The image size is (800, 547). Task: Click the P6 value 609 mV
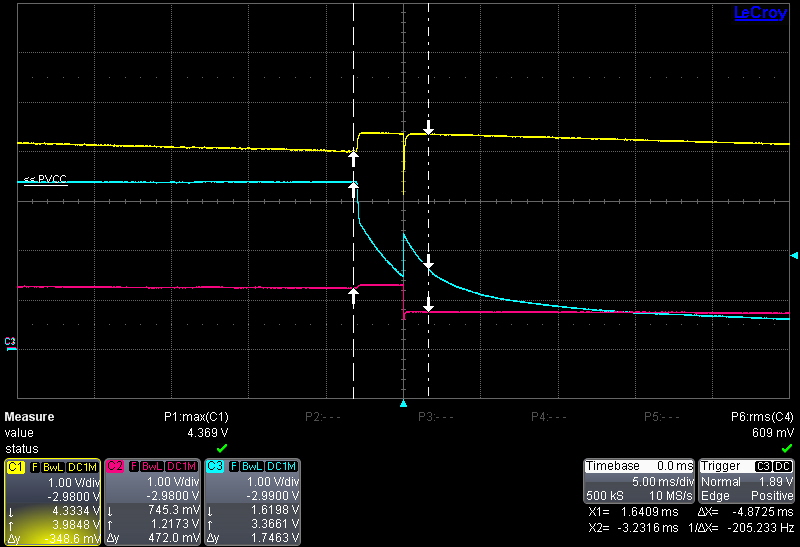click(772, 433)
